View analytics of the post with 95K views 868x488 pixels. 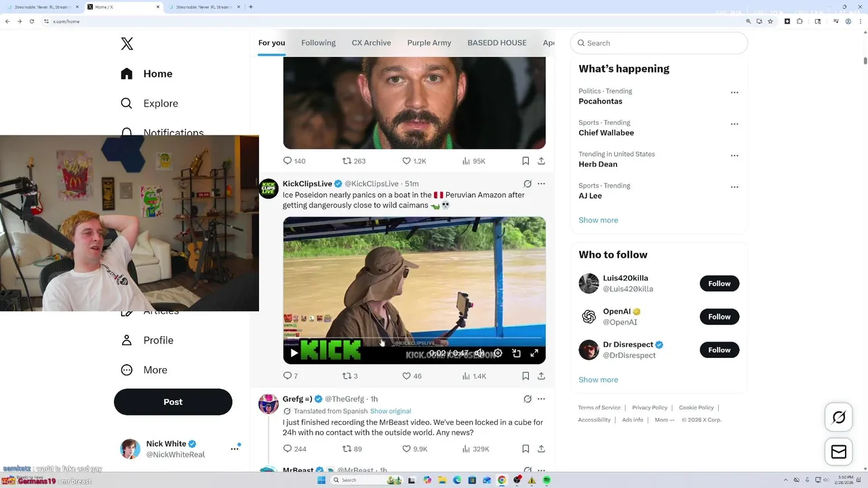coord(473,161)
